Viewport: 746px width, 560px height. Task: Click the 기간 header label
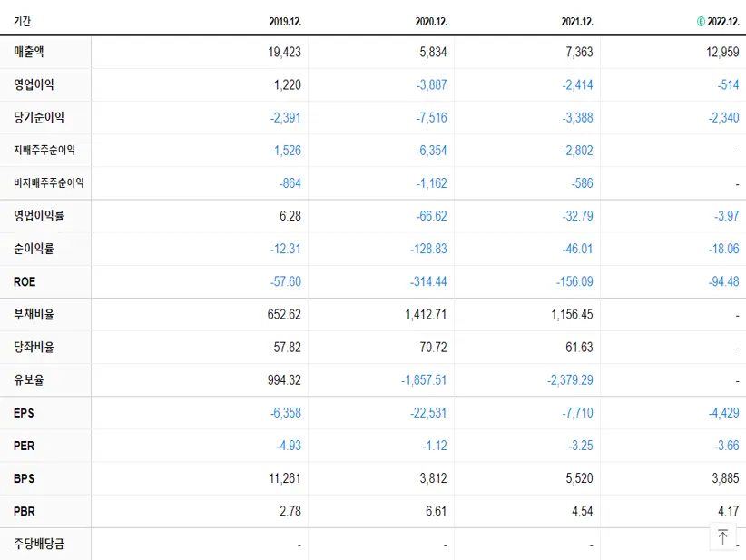[22, 22]
